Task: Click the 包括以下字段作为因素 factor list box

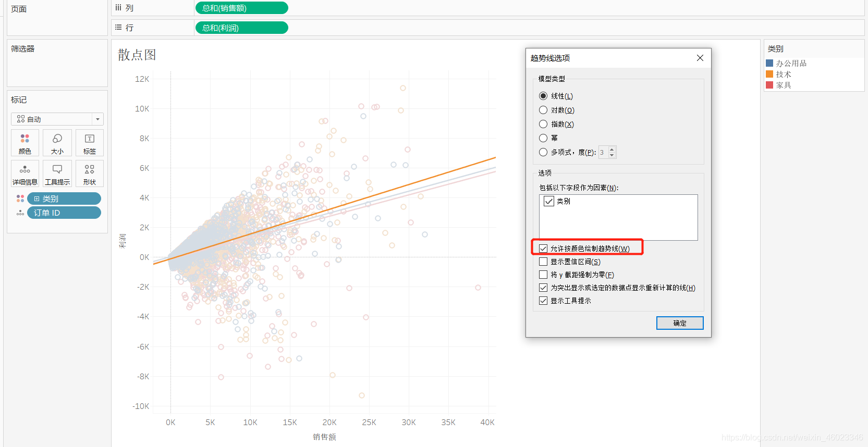Action: [618, 217]
